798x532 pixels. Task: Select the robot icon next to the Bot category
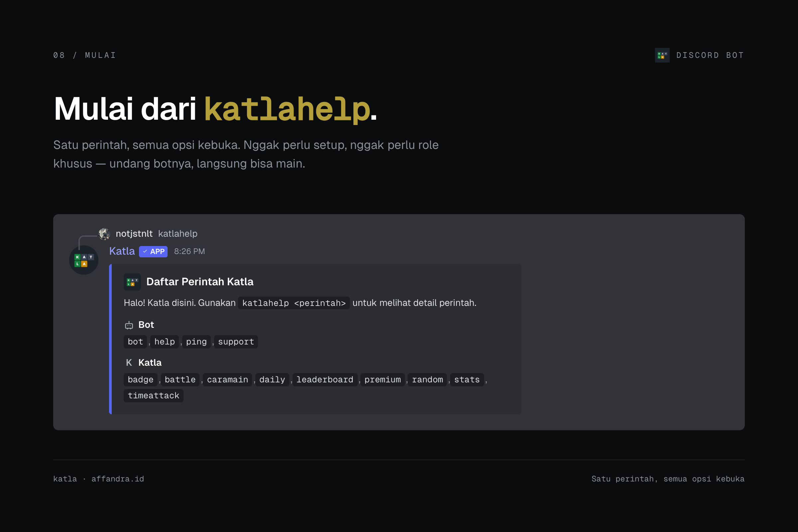point(129,325)
